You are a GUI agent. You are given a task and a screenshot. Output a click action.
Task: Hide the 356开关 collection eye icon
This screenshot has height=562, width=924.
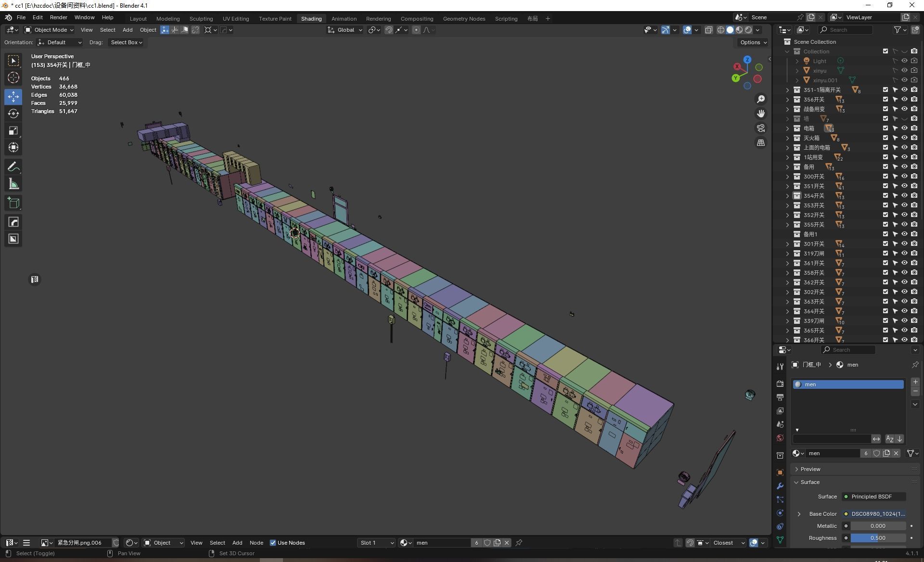904,100
